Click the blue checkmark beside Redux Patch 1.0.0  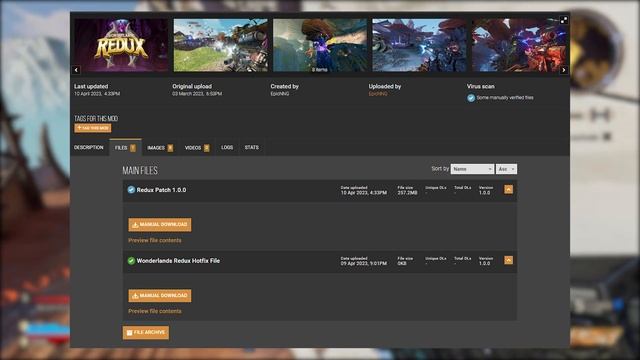(131, 190)
